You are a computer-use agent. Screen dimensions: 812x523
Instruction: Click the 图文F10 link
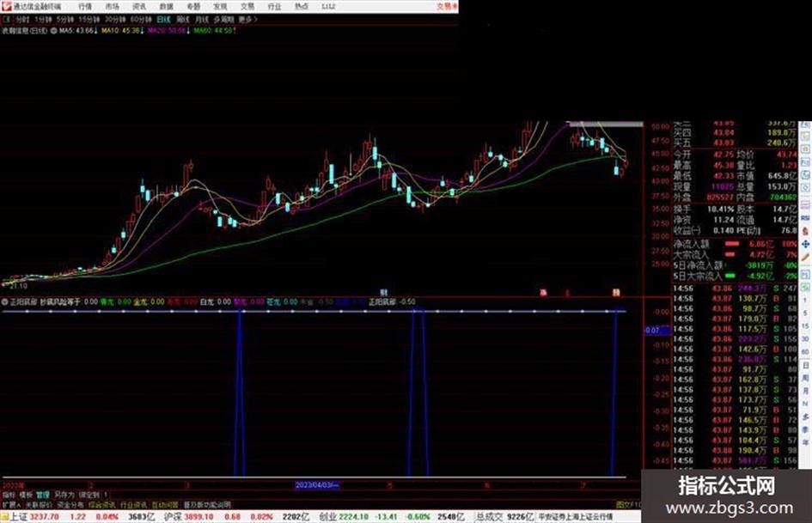pos(628,504)
